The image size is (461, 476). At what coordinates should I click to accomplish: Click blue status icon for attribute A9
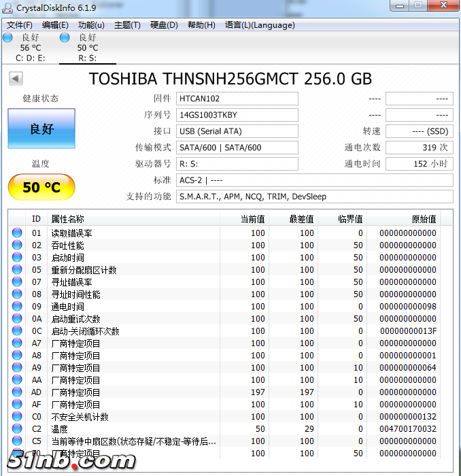17,367
